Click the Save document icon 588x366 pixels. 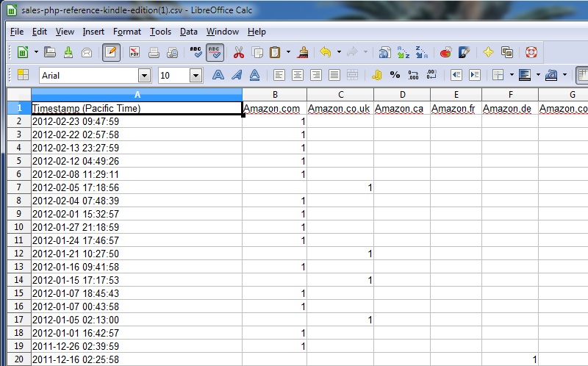coord(68,52)
